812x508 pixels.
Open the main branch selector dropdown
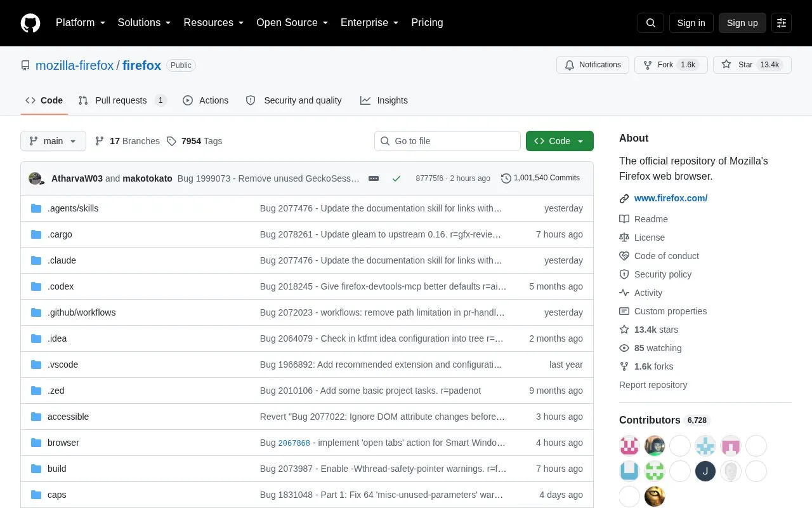point(53,141)
